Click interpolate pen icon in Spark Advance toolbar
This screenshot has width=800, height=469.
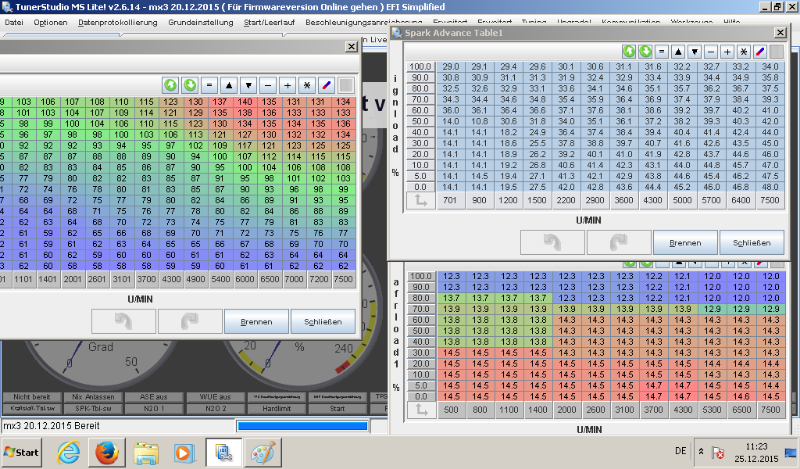click(759, 50)
